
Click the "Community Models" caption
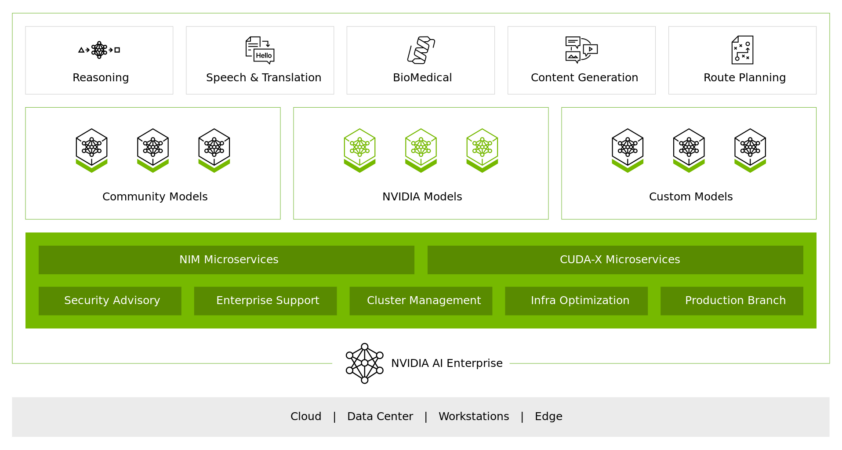(155, 197)
